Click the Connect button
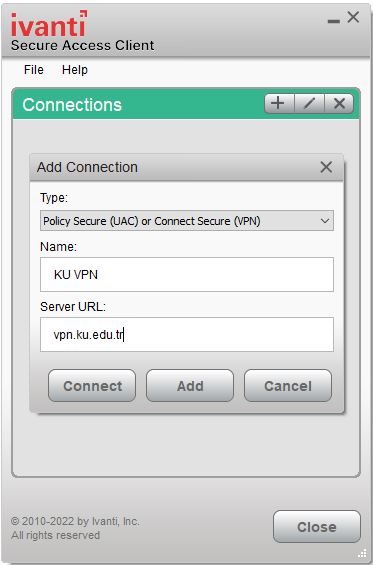Viewport: 373px width, 565px height. (92, 386)
